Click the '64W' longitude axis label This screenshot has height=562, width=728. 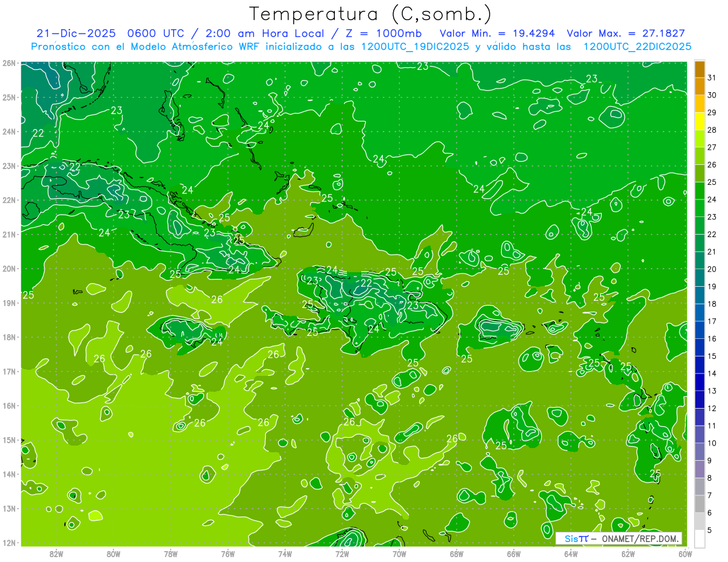(x=571, y=554)
